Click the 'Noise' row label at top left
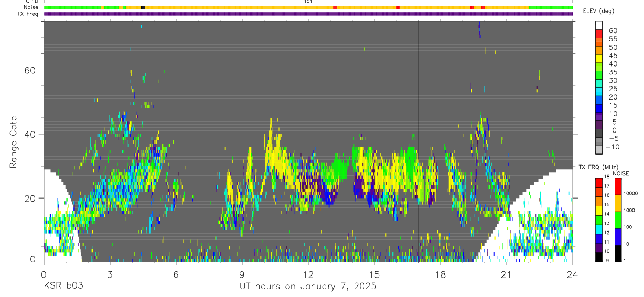The height and width of the screenshot is (297, 644). pyautogui.click(x=31, y=7)
